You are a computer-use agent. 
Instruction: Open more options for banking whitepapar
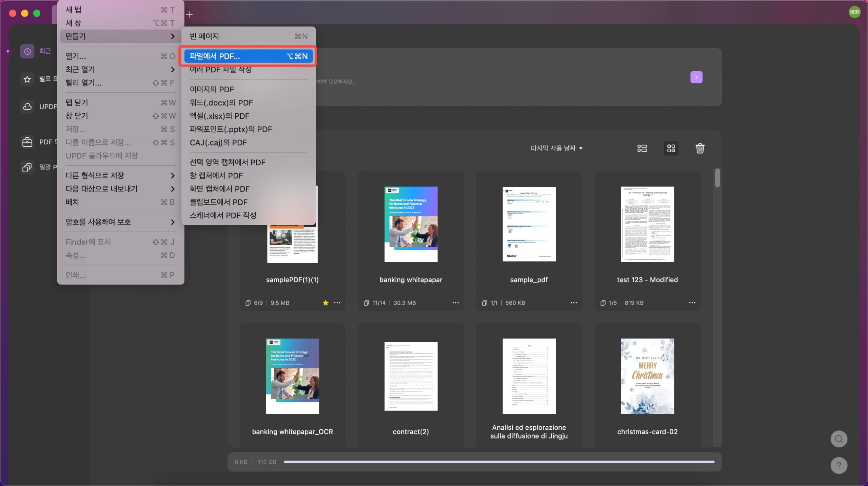pyautogui.click(x=455, y=303)
